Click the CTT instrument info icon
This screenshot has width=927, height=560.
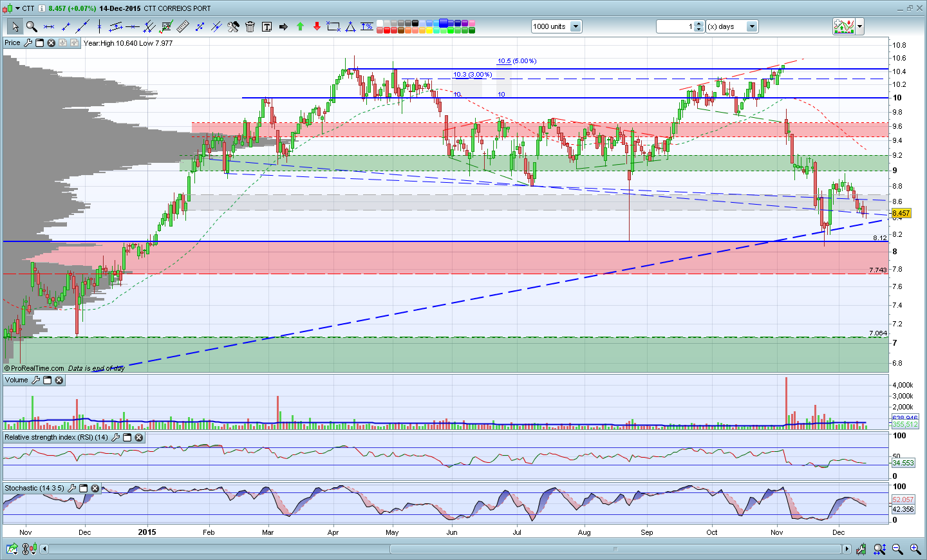(x=42, y=8)
